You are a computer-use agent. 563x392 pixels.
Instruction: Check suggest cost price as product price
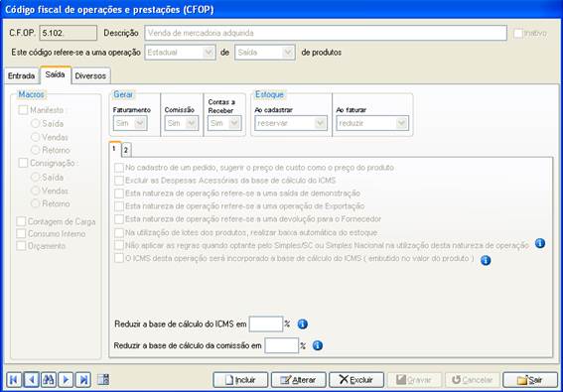pos(119,168)
